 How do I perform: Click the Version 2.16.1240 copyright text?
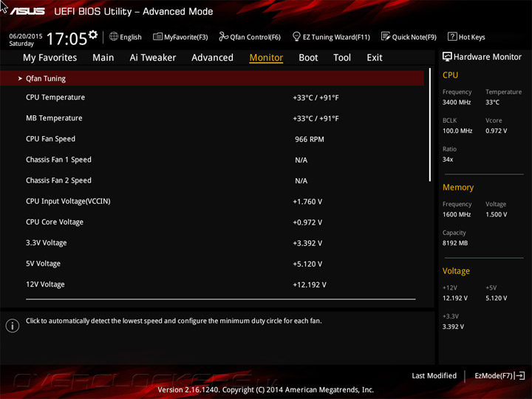(x=266, y=390)
